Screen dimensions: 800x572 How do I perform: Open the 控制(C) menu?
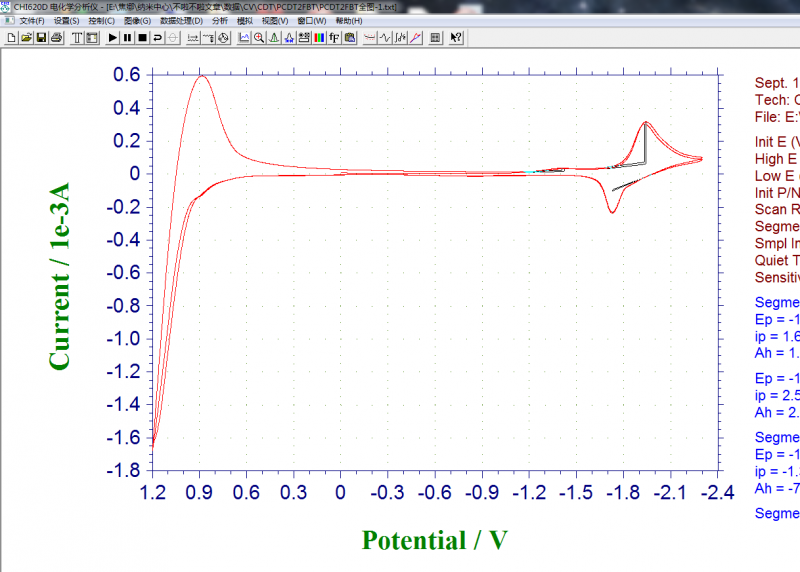coord(101,21)
